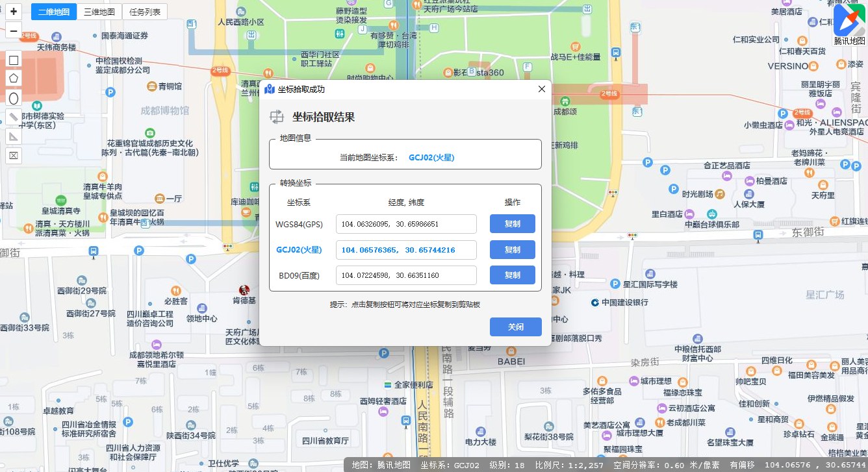868x472 pixels.
Task: Click the 西姆轻奢酒店 hotel marker
Action: [385, 412]
